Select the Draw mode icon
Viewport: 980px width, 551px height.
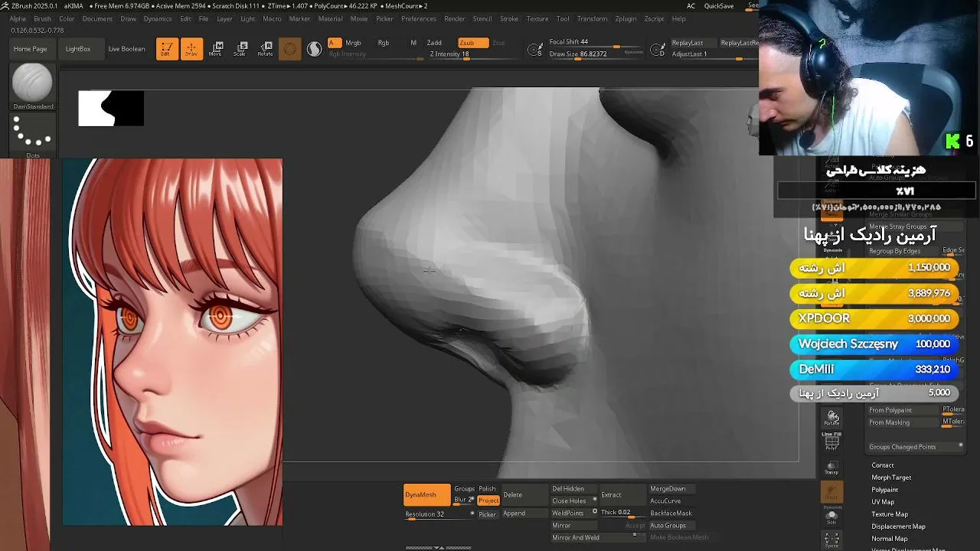pyautogui.click(x=191, y=49)
